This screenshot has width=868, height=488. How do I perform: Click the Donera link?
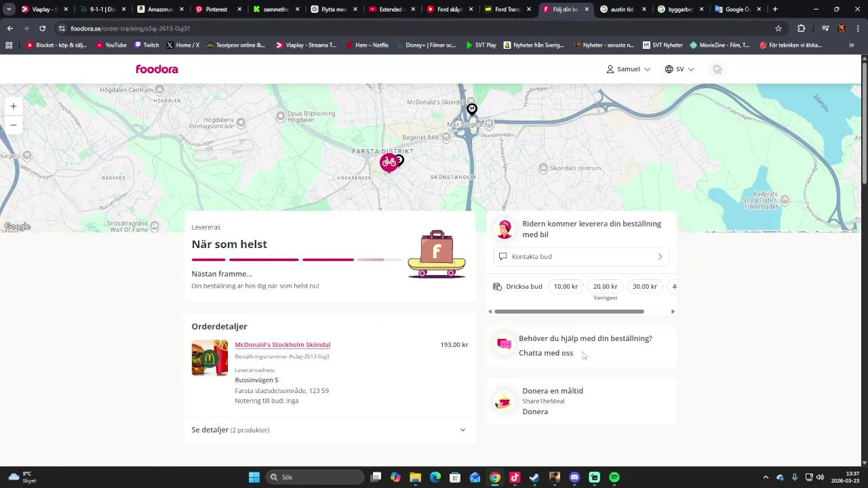535,412
